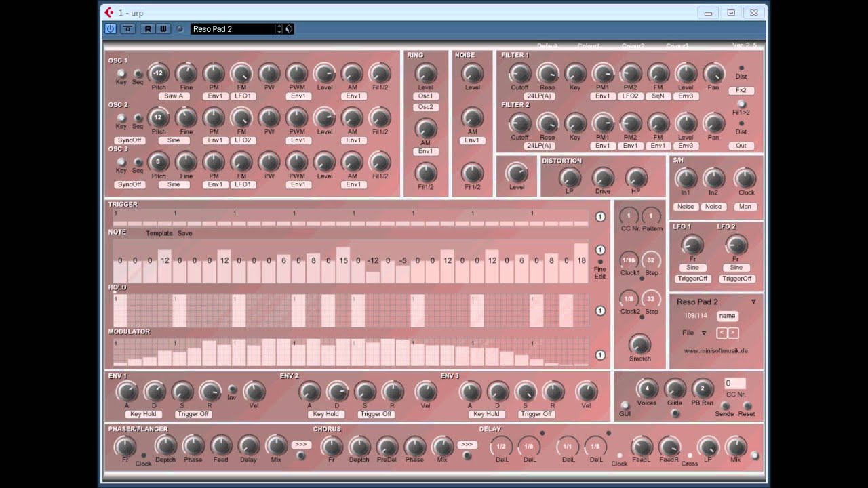
Task: Click the Reset button
Action: 746,406
